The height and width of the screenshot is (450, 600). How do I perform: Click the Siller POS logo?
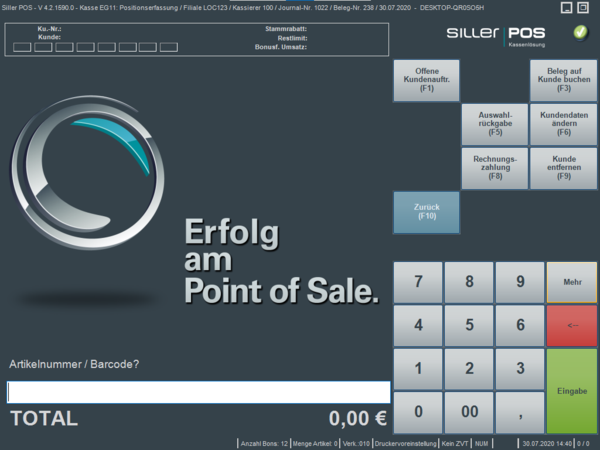click(497, 36)
